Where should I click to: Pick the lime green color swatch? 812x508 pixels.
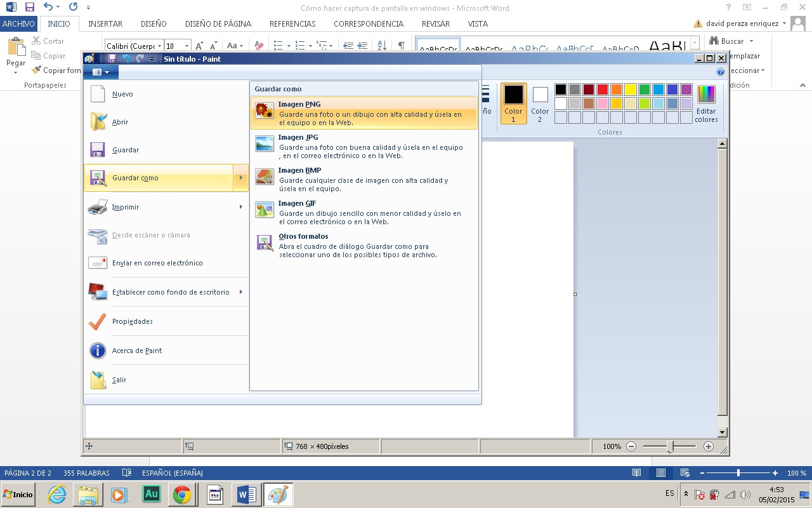pos(645,104)
